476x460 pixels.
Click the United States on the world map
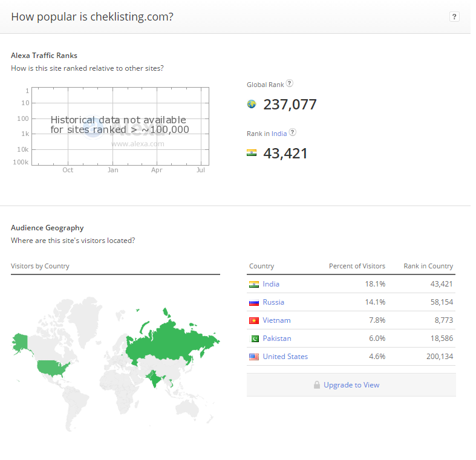tap(51, 368)
